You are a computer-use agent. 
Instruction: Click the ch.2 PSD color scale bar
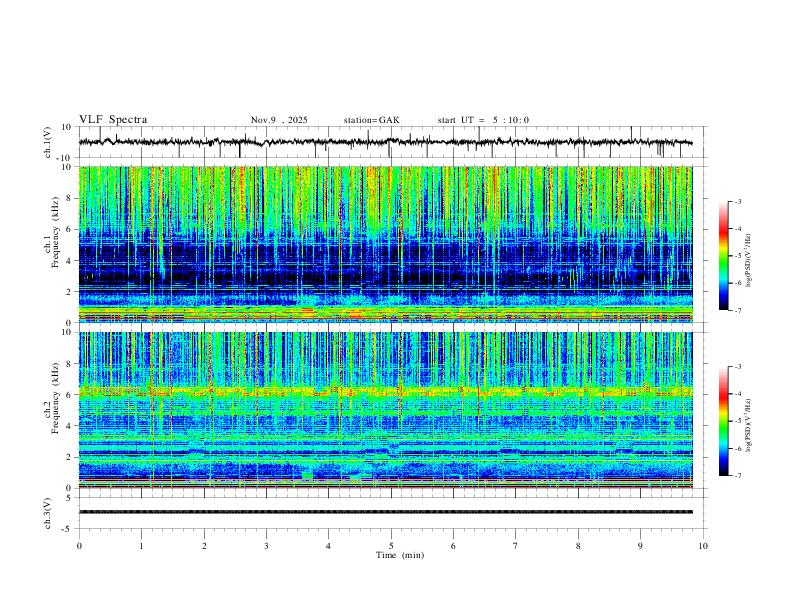pyautogui.click(x=724, y=421)
